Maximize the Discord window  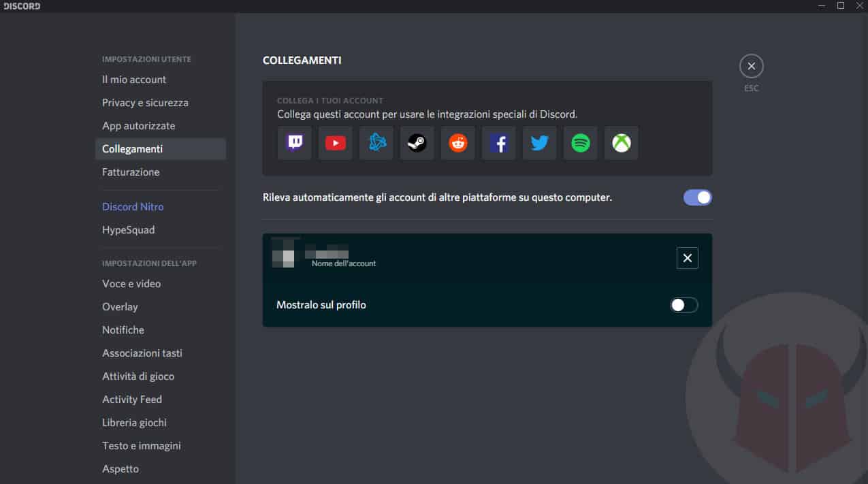841,5
